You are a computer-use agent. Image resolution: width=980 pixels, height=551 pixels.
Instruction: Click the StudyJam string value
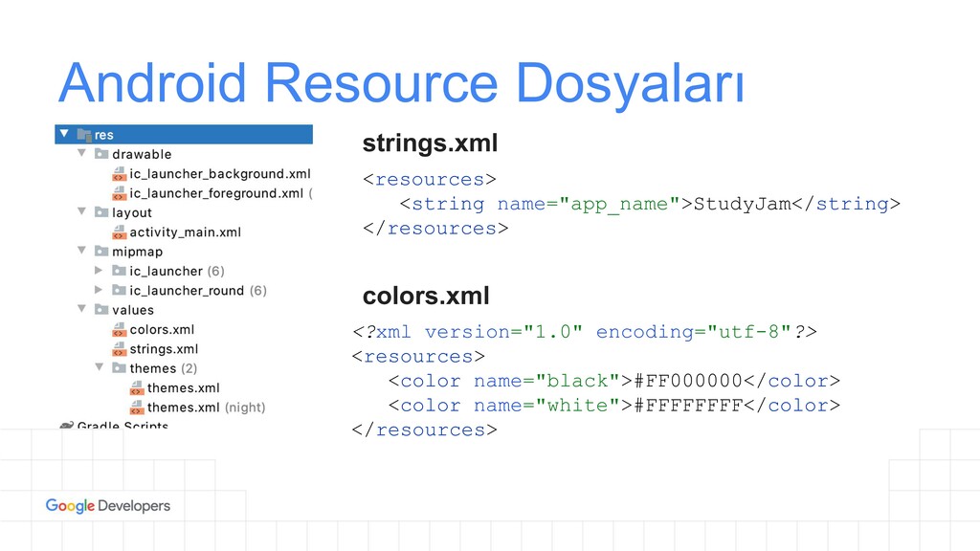coord(743,204)
